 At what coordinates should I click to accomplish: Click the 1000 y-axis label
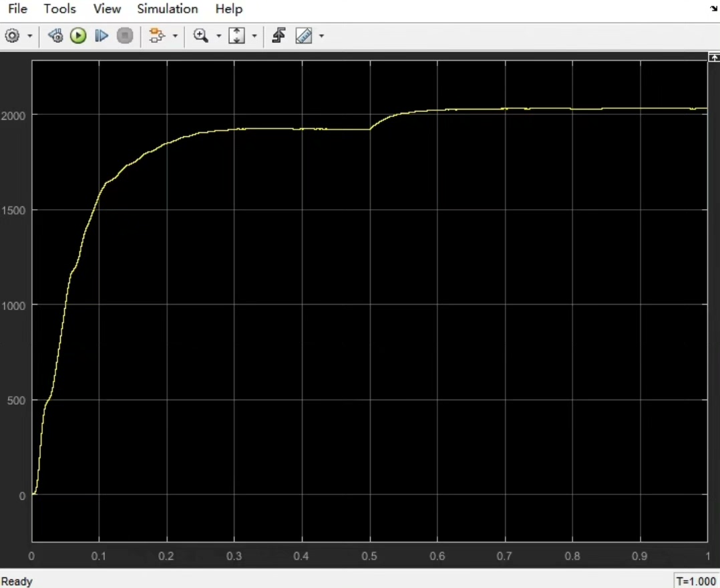pos(13,305)
